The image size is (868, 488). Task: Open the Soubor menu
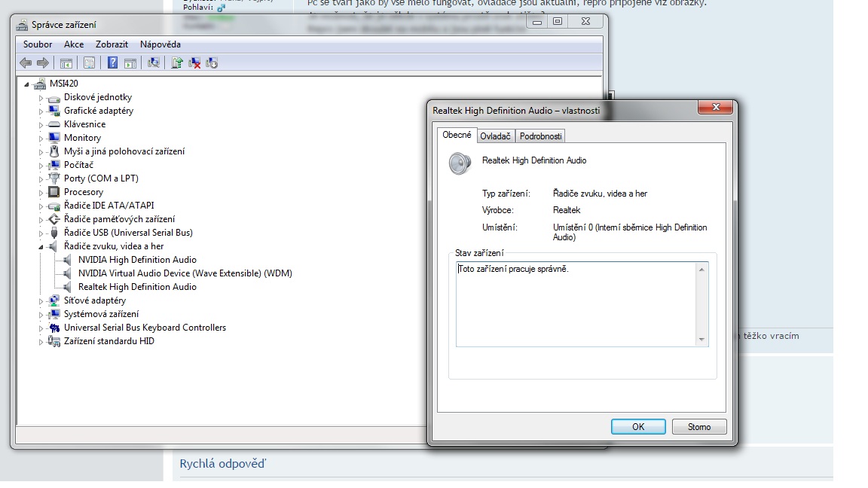pyautogui.click(x=38, y=44)
